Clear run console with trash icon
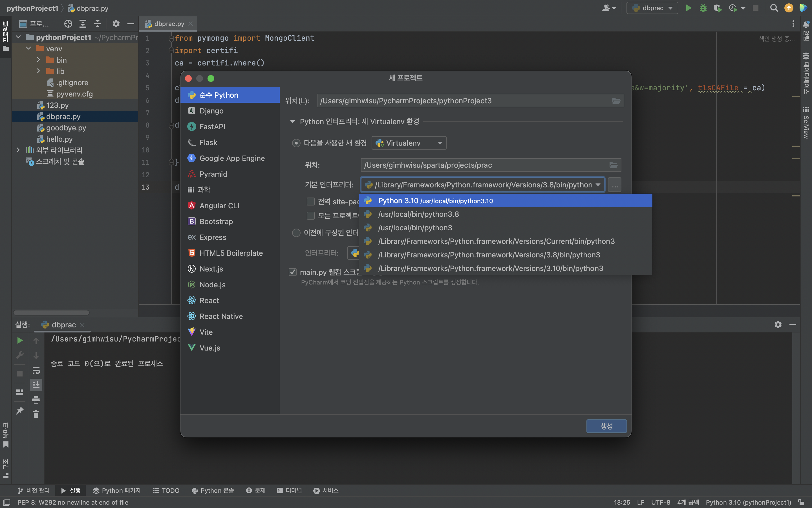 (x=36, y=414)
